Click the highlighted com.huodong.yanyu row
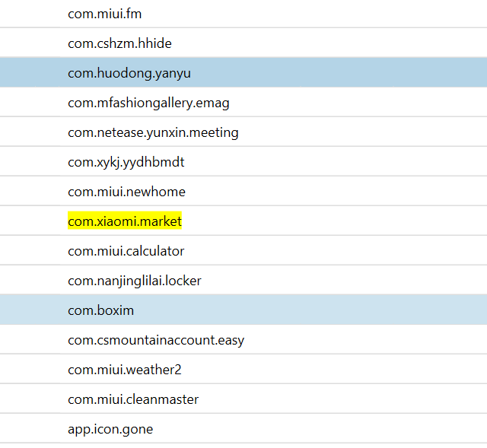Screen dimensions: 487x448 pos(243,73)
